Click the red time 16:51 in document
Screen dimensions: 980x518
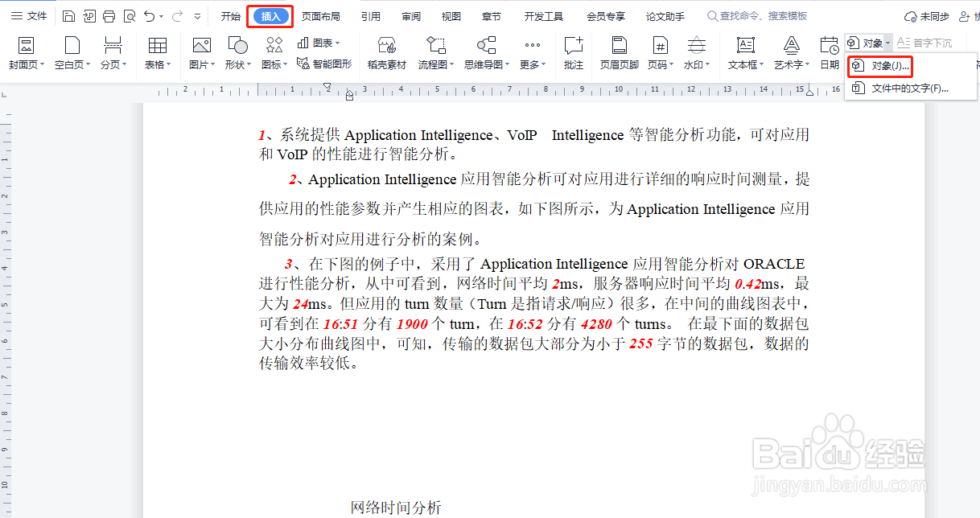pyautogui.click(x=340, y=324)
